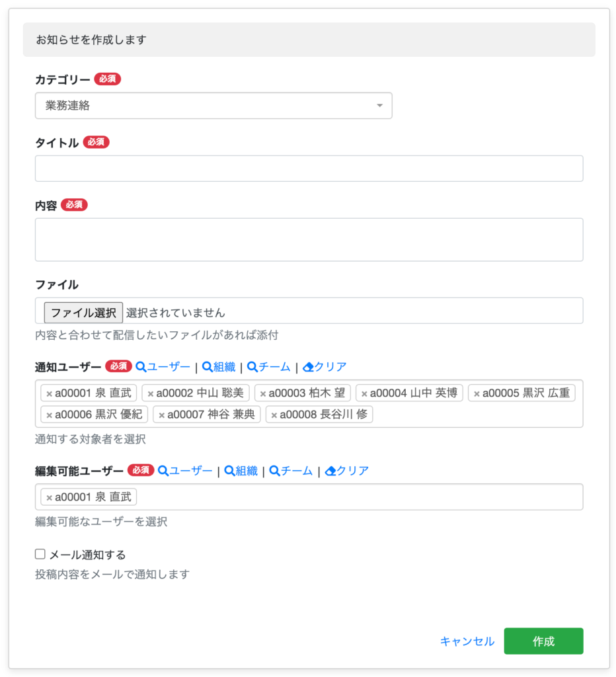Click eraser クリア icon for 通知ユーザー
This screenshot has width=616, height=677.
point(308,367)
